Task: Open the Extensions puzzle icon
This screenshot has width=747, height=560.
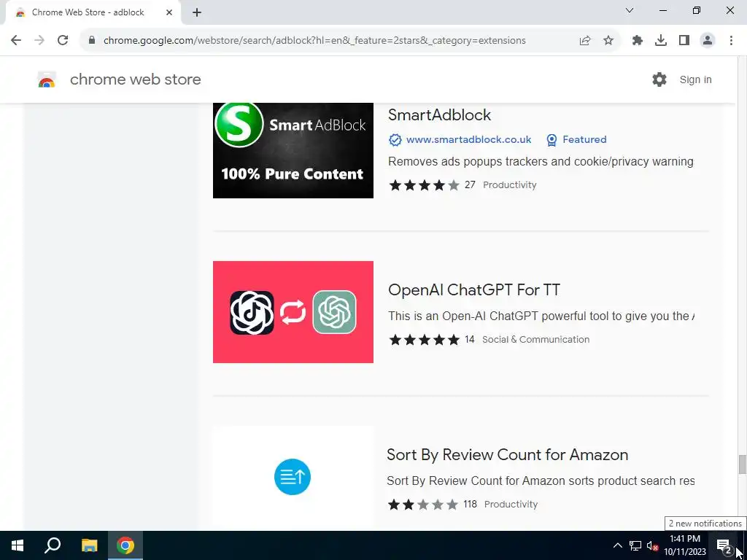Action: [638, 41]
